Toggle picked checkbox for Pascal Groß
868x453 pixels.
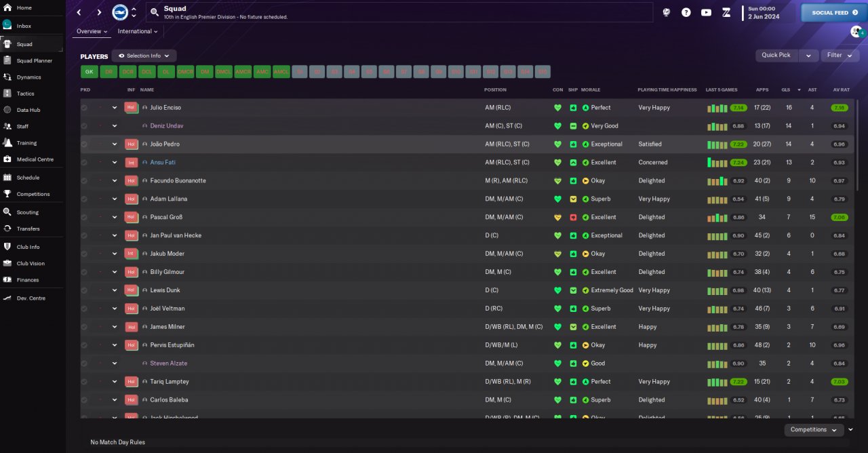(84, 218)
